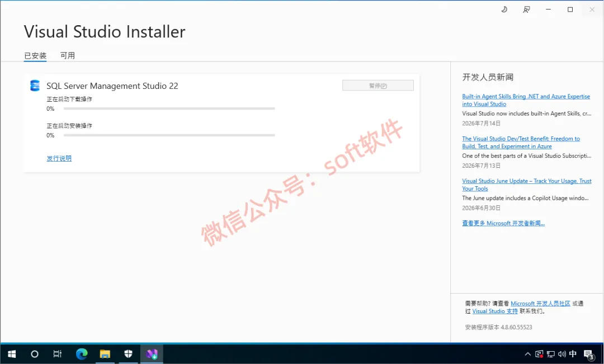Image resolution: width=604 pixels, height=364 pixels.
Task: Open 查看更多 Microsoft 开发者新闻 link
Action: pos(503,224)
